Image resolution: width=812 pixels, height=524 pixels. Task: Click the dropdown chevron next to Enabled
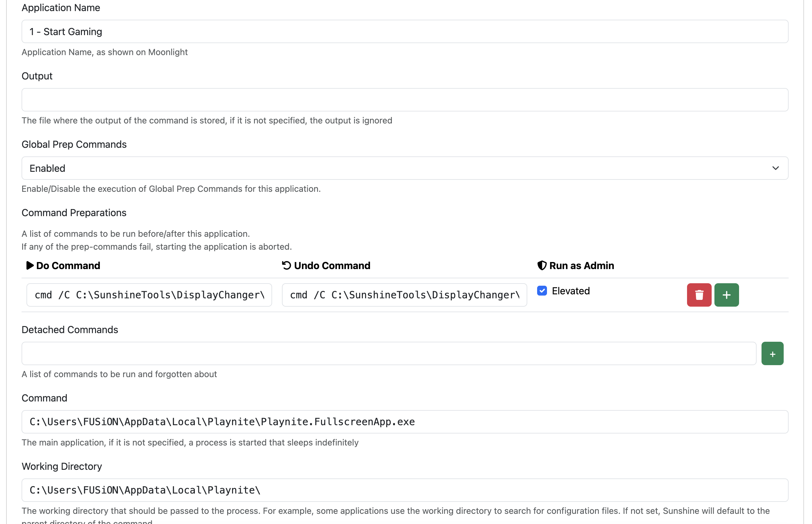(775, 168)
